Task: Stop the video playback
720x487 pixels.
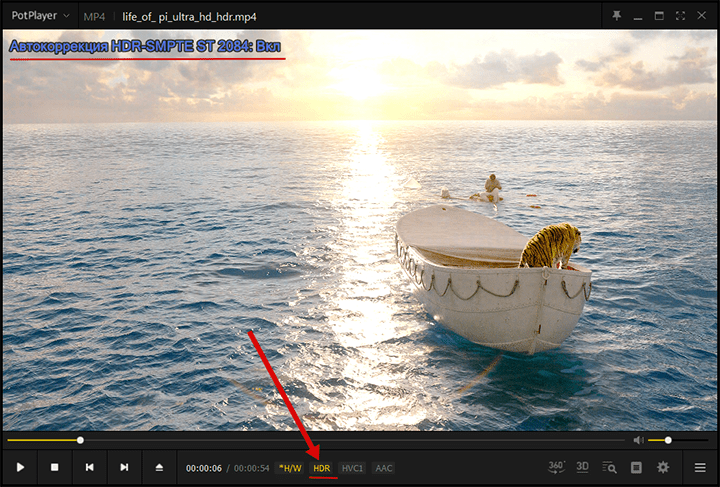Action: pyautogui.click(x=55, y=467)
